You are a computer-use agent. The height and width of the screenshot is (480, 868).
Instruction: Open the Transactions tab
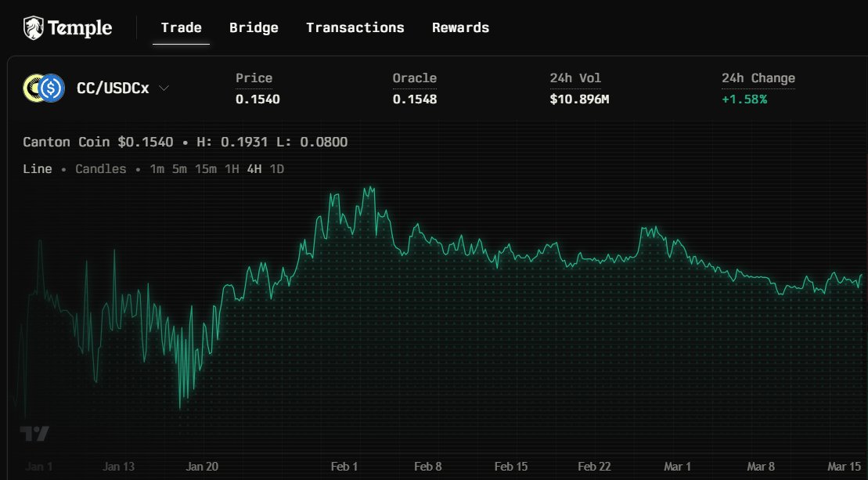(355, 27)
